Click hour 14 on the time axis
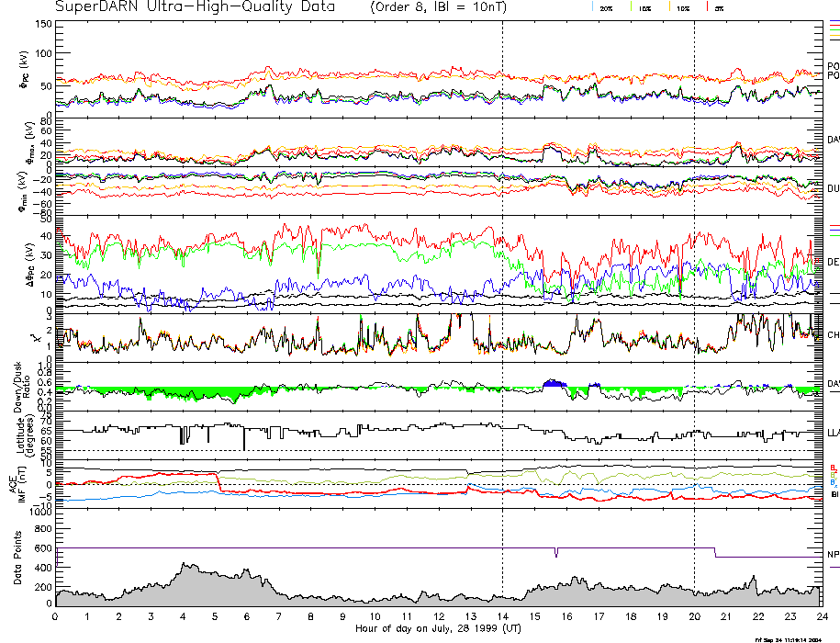Screen dimensions: 840x643 click(502, 617)
